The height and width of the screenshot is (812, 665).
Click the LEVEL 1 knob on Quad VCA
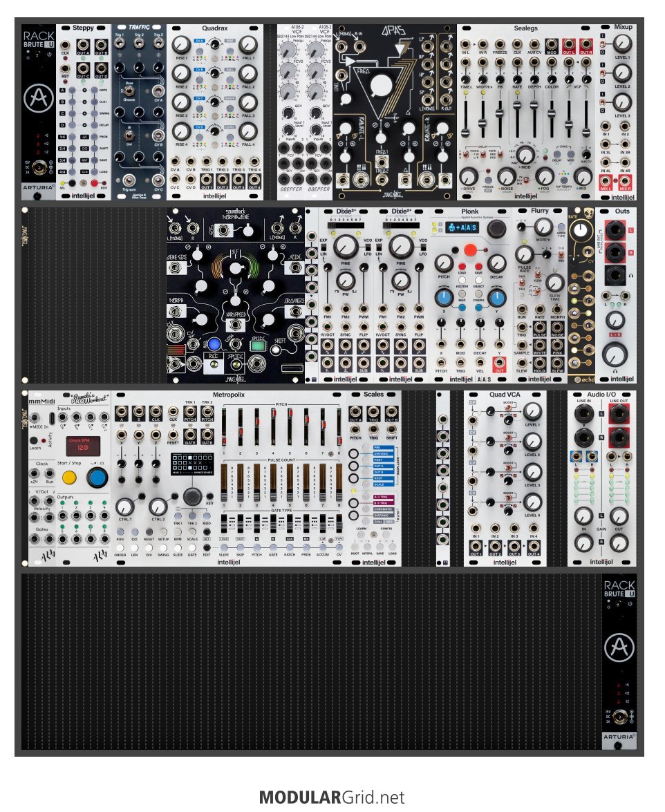point(532,411)
